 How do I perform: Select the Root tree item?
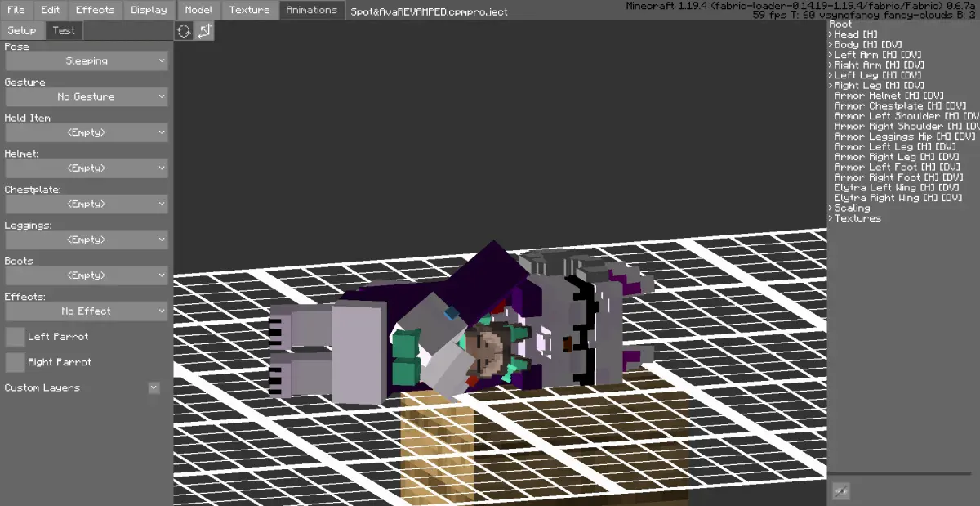840,25
